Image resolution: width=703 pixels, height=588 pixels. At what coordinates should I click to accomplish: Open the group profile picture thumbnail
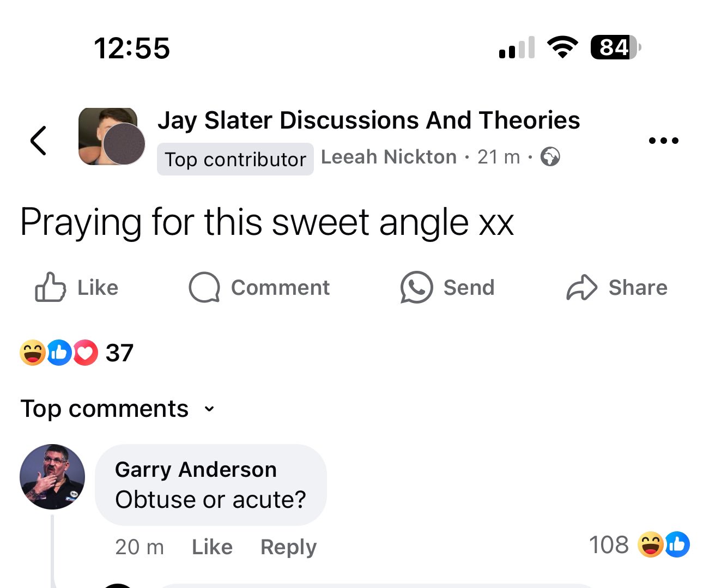[x=108, y=136]
